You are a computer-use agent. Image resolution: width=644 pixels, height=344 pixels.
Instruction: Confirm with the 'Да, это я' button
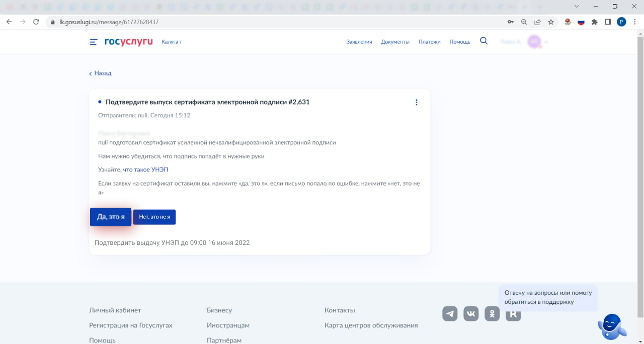pos(111,217)
